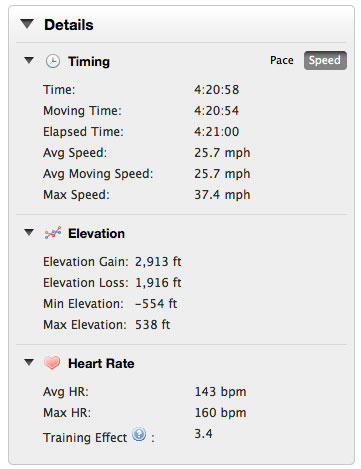Screen dimensions: 361x469
Task: Click the Heart Rate section heading
Action: (x=101, y=363)
